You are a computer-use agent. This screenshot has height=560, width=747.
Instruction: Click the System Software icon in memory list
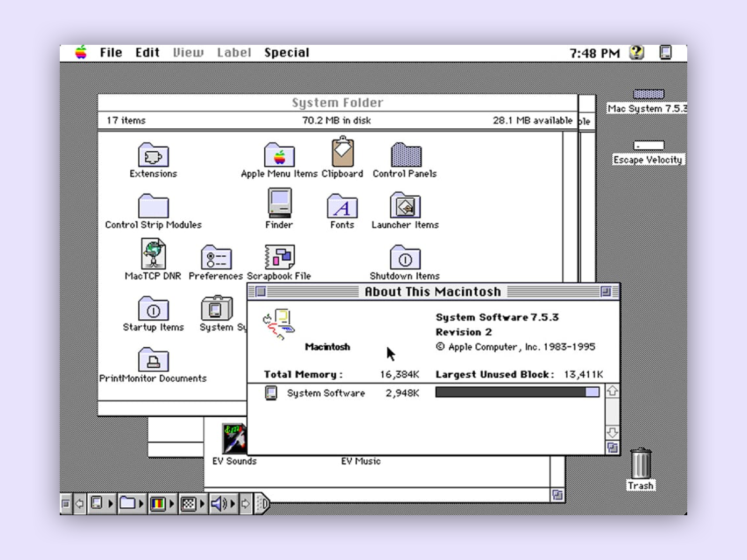coord(271,392)
